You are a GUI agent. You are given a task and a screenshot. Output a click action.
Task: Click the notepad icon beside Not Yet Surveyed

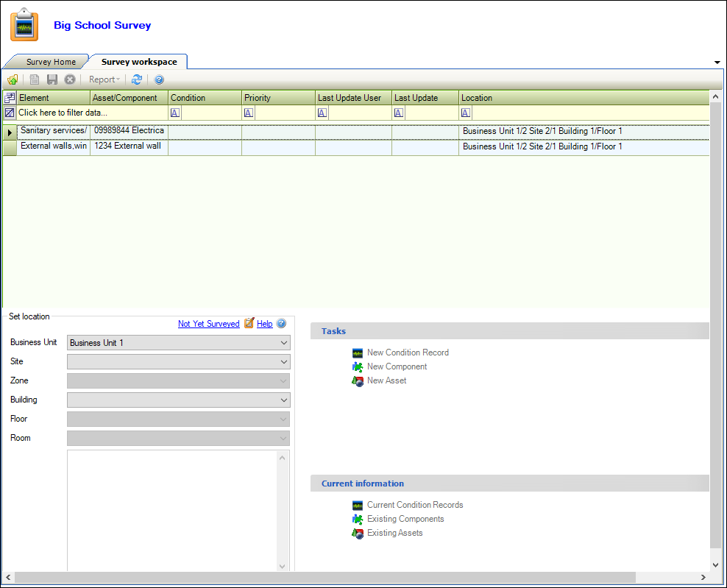pyautogui.click(x=249, y=323)
